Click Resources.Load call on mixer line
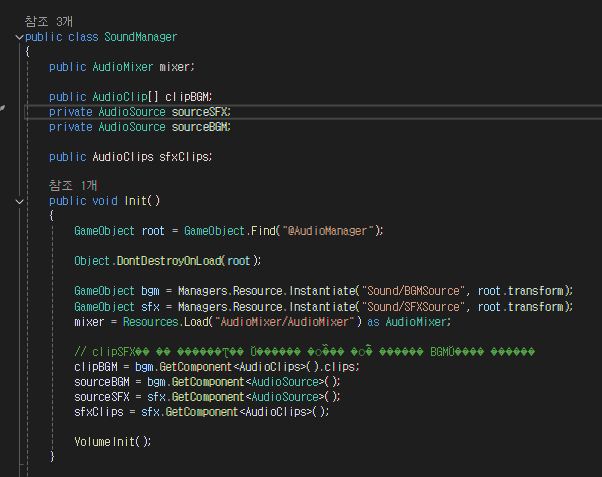The image size is (602, 477). [x=165, y=321]
